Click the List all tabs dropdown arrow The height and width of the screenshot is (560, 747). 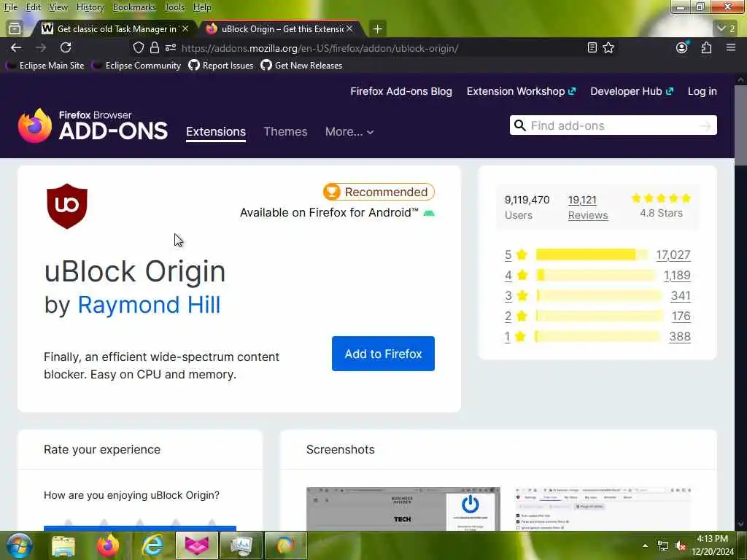coord(727,28)
